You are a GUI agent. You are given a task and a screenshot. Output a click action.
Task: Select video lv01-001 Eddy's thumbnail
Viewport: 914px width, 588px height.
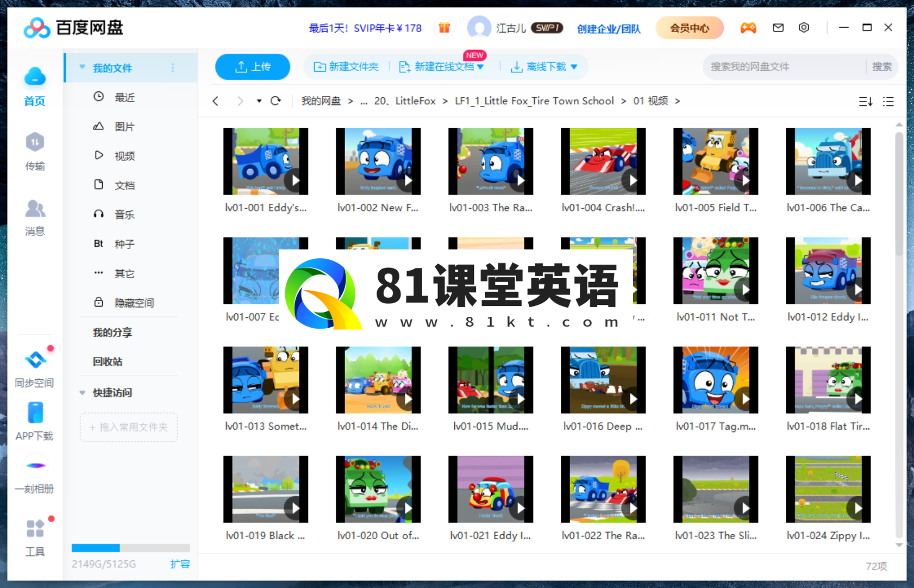click(266, 161)
